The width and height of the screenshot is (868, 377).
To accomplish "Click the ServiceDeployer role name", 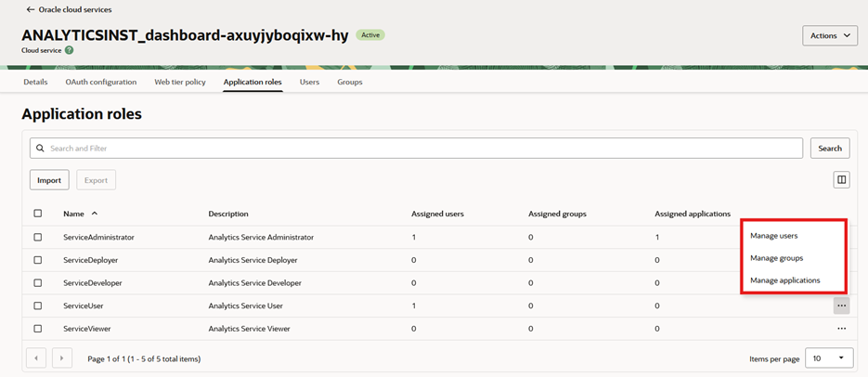I will pos(90,260).
